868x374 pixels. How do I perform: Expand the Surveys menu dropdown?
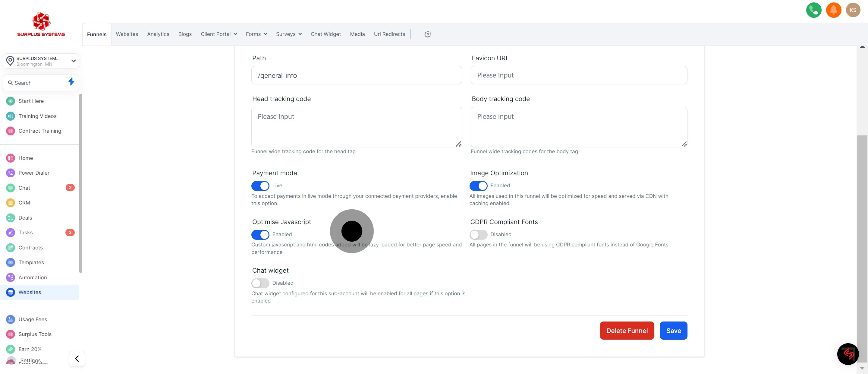coord(288,34)
